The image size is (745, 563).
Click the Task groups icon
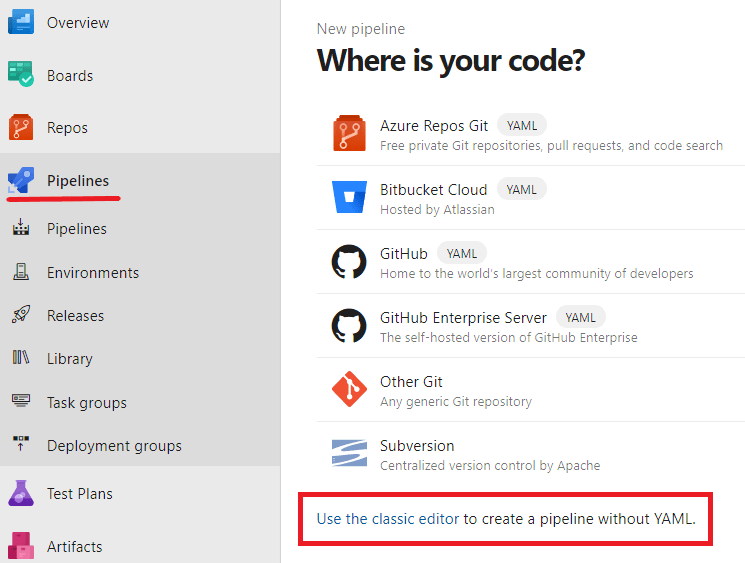tap(21, 402)
